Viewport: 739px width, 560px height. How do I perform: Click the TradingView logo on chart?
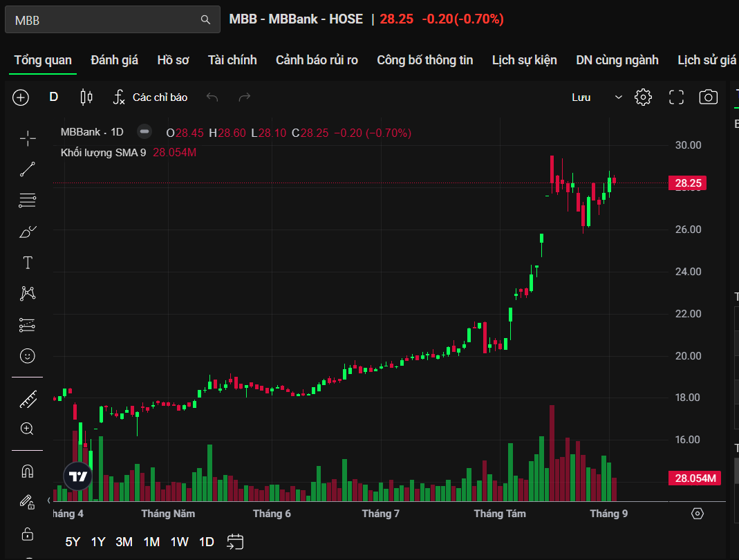77,476
